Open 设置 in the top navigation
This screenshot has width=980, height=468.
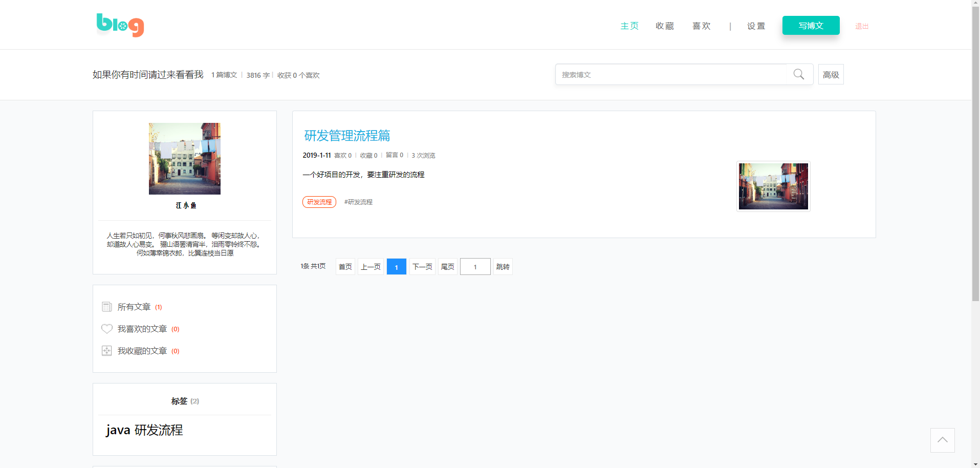[x=756, y=26]
